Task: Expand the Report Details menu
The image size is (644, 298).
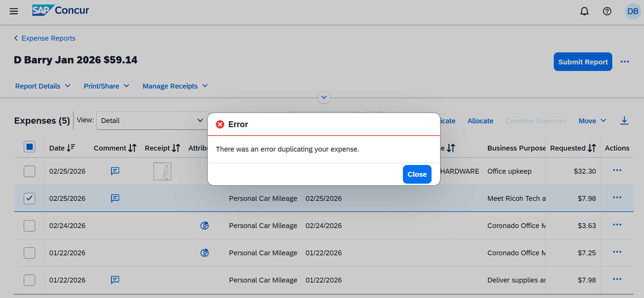Action: 43,86
